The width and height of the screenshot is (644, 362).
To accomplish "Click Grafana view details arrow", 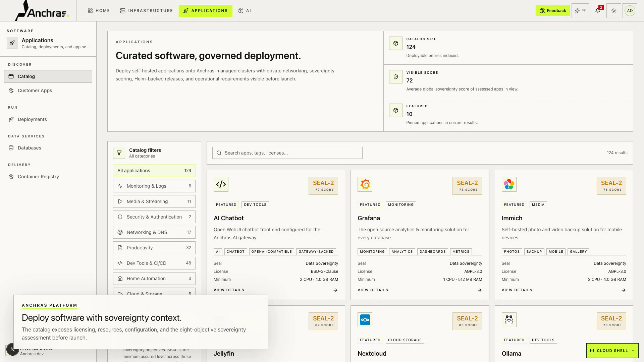I will [x=480, y=290].
